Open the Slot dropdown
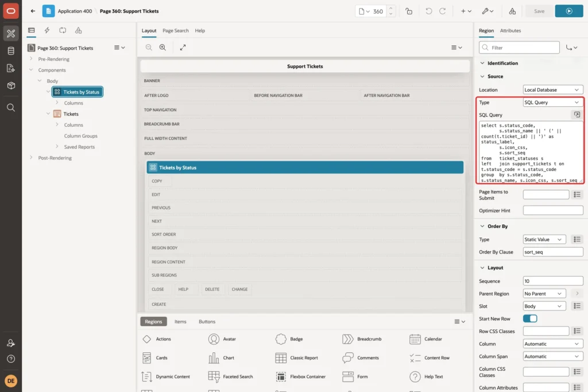The width and height of the screenshot is (588, 392). (x=544, y=306)
